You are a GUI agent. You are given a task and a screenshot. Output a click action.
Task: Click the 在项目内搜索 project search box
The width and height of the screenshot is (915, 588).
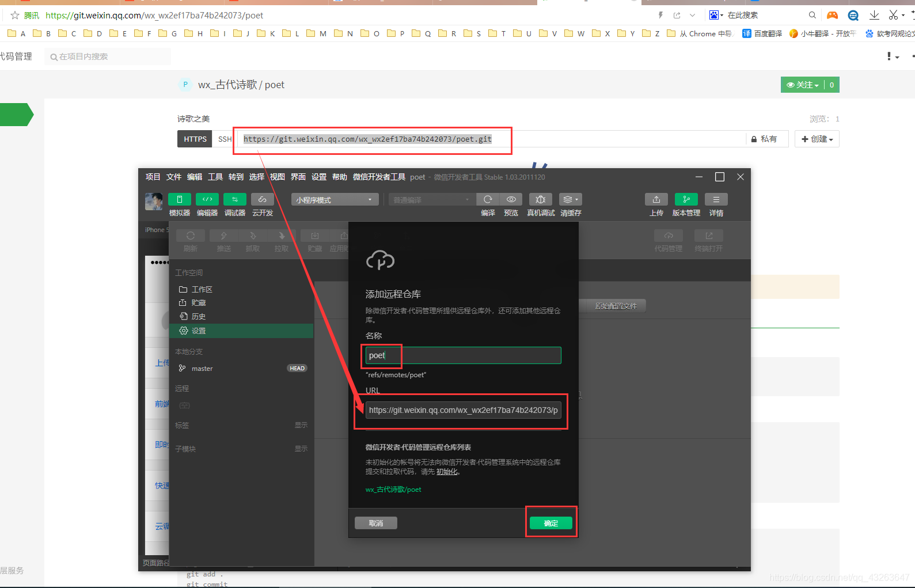108,56
